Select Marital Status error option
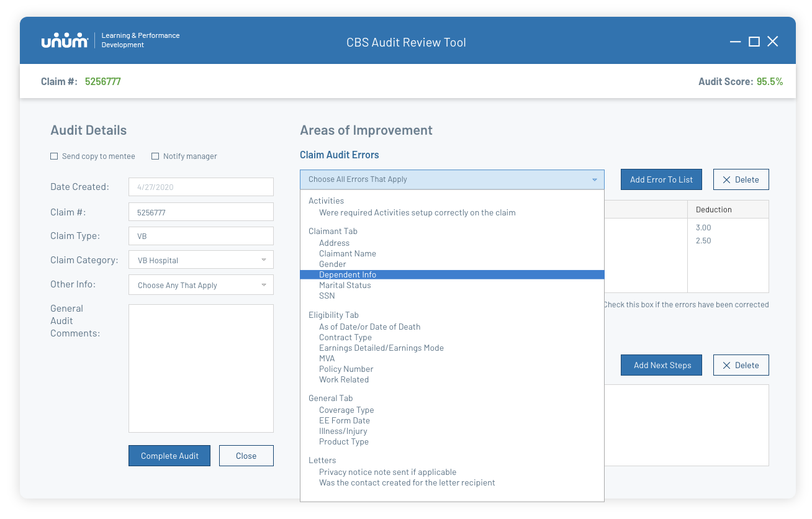Screen dimensions: 812x519 [x=345, y=285]
